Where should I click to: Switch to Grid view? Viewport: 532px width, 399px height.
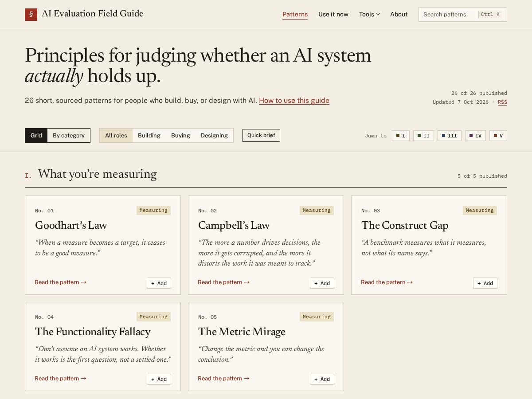tap(36, 135)
